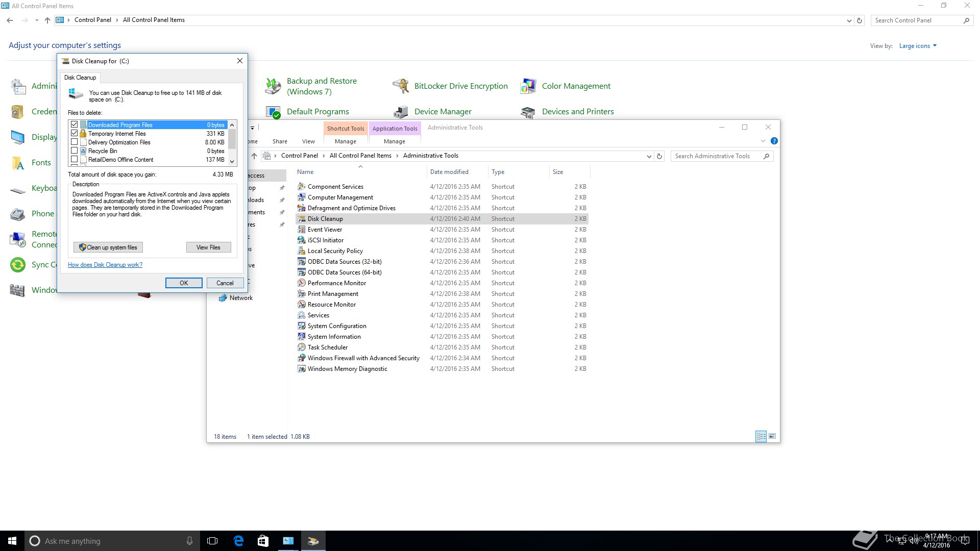Check RetailDemo Offline Content checkbox
980x551 pixels.
75,159
